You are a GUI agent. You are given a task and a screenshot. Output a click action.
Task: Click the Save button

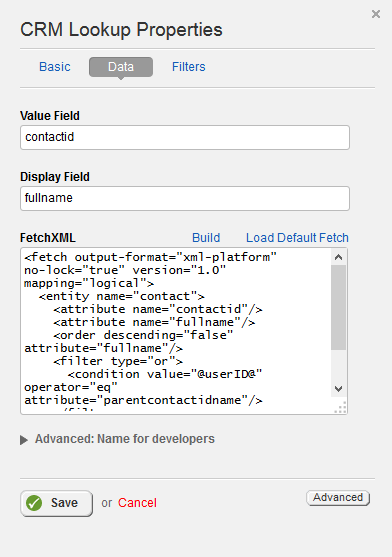57,503
